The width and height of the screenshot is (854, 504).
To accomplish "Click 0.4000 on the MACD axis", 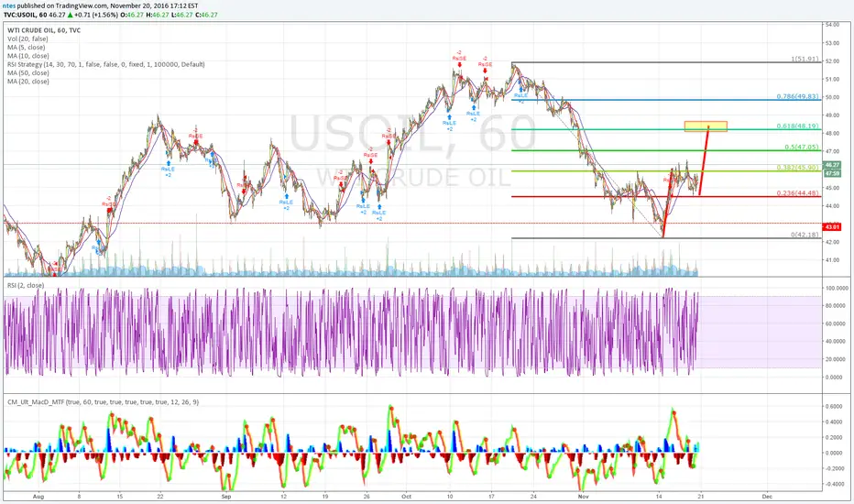I will click(x=833, y=422).
